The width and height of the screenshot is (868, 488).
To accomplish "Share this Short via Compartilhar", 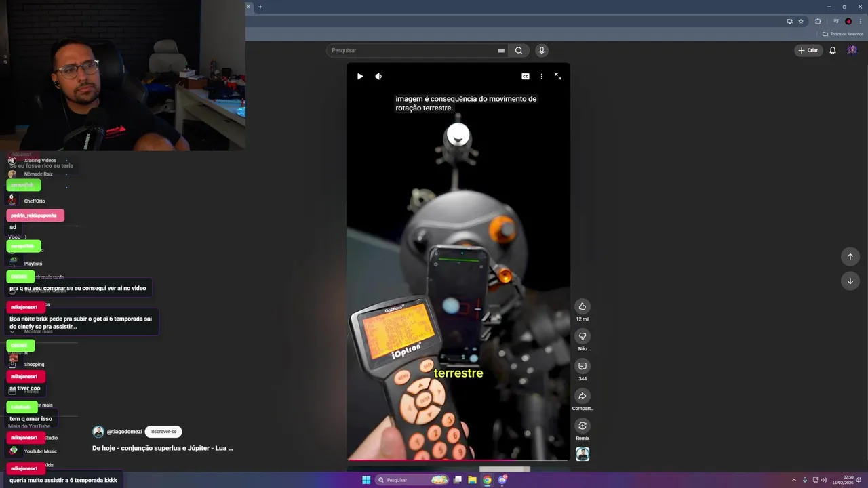I will [583, 396].
